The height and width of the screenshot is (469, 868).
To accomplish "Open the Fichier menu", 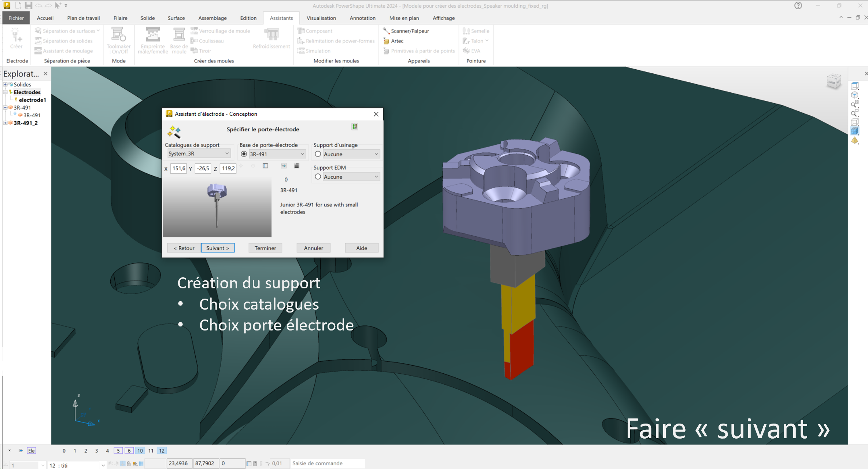I will click(16, 18).
